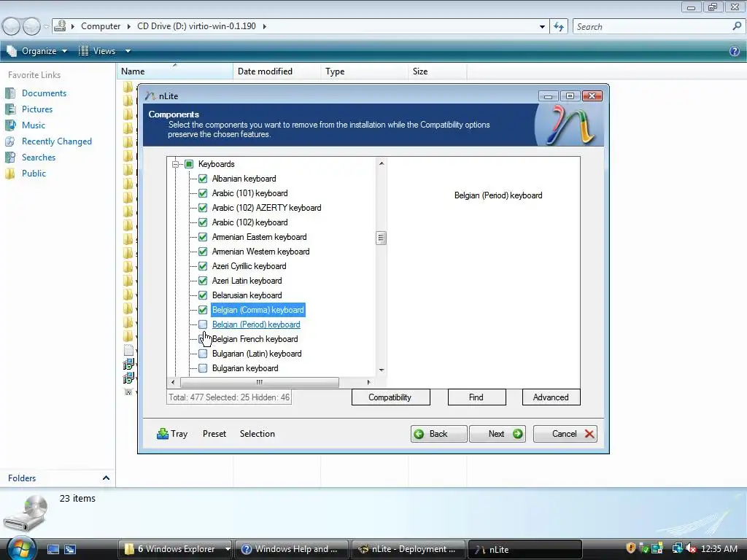
Task: Click Switch between windows quick launch icon
Action: pos(70,550)
